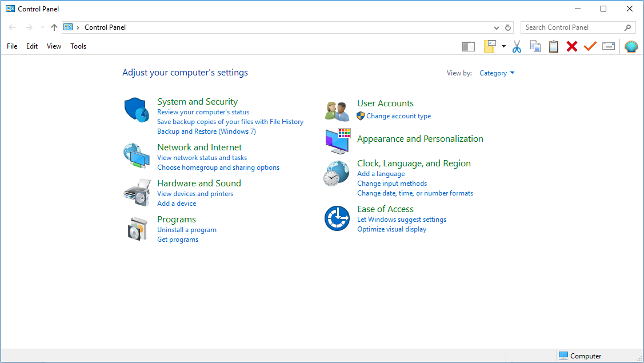Click Change account type
The height and width of the screenshot is (363, 644).
coord(398,117)
